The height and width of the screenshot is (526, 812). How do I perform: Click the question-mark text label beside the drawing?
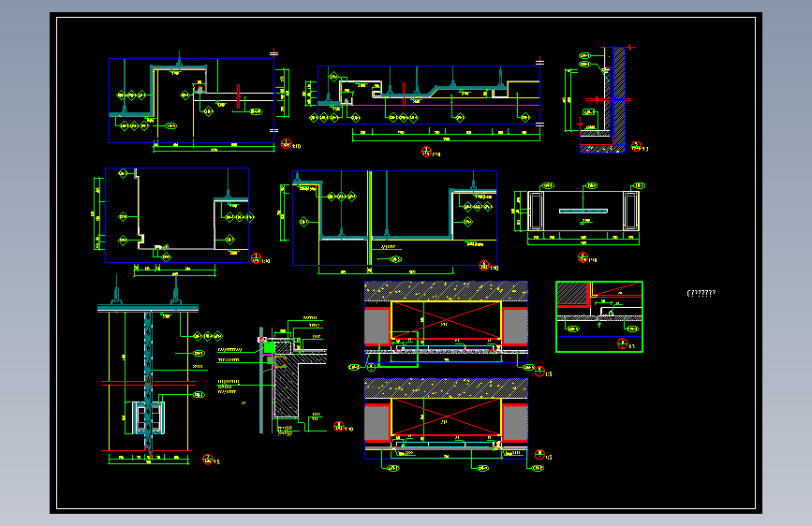(x=701, y=293)
